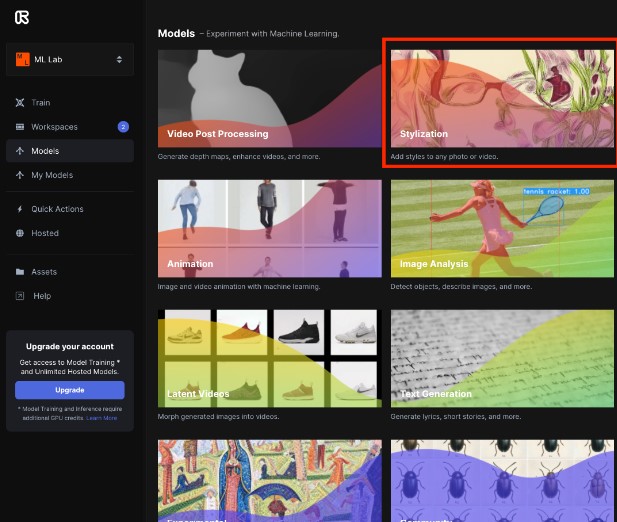Click the Help external link icon

pos(20,296)
